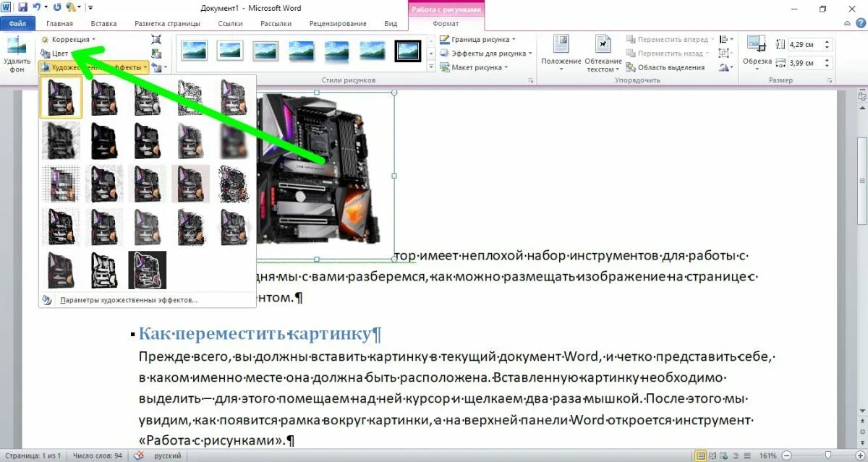The height and width of the screenshot is (462, 868).
Task: Switch to the Рассылки tab
Action: (276, 23)
